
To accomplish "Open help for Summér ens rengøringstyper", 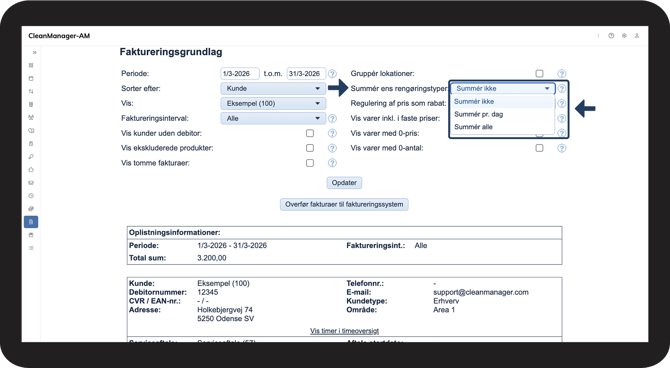I will 561,88.
